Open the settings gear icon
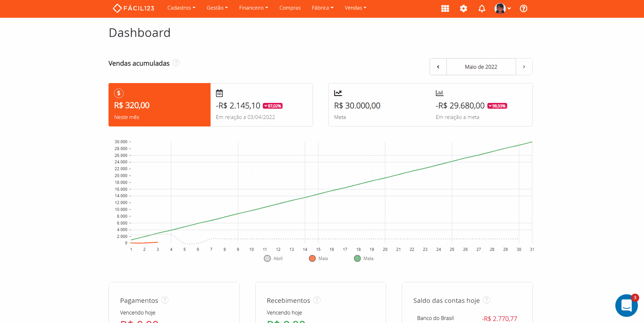 click(x=463, y=9)
